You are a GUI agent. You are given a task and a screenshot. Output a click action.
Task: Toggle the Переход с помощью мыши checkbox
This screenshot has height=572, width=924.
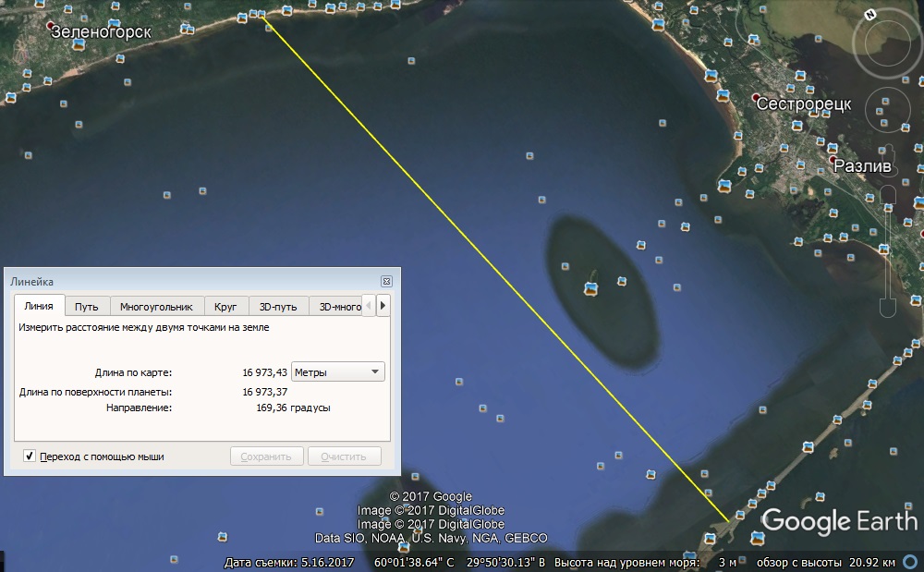(x=29, y=456)
